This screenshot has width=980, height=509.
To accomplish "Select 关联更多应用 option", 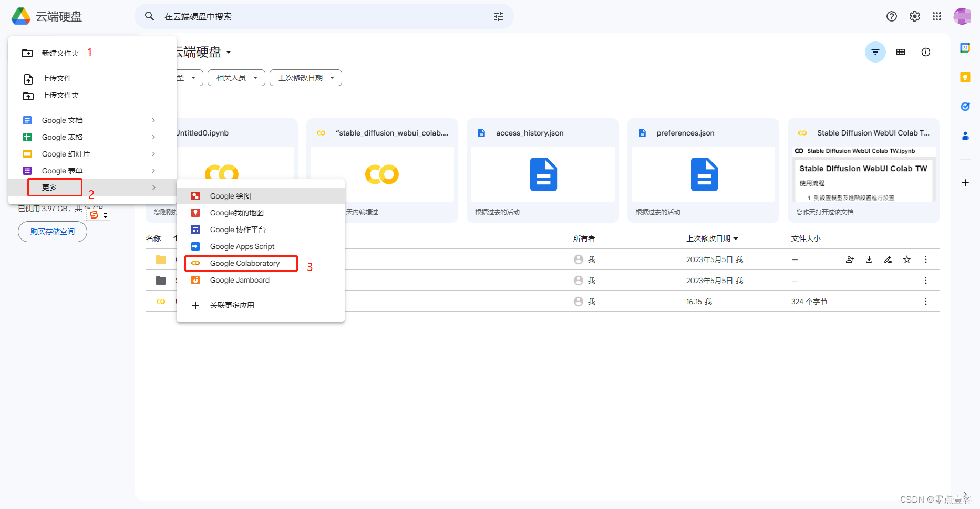I will pos(261,305).
